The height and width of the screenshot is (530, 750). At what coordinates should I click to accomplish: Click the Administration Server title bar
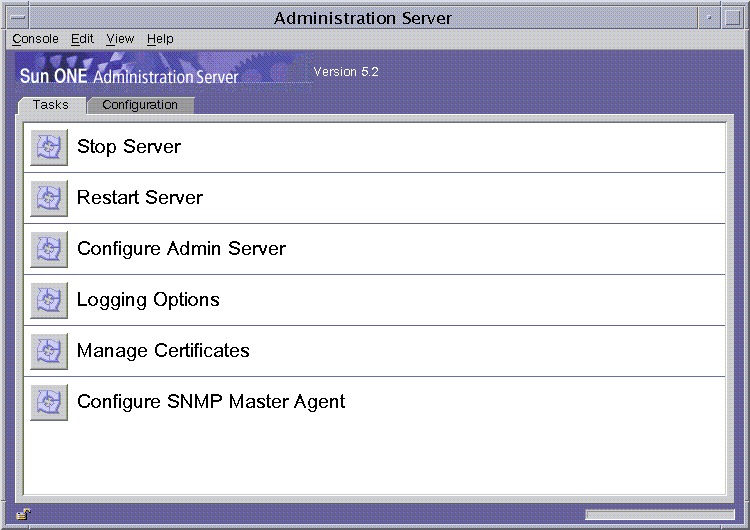pyautogui.click(x=363, y=18)
